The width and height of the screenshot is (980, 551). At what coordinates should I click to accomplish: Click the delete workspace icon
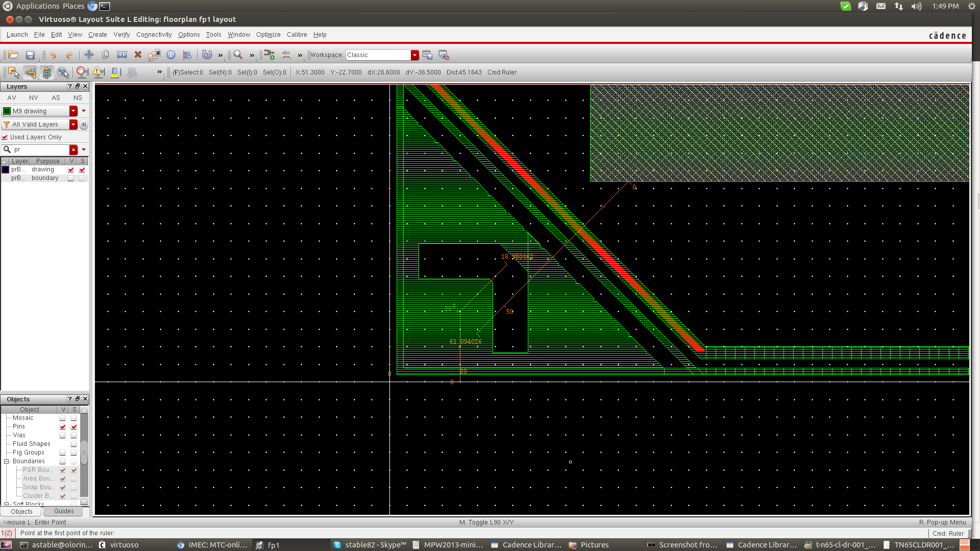[x=444, y=55]
